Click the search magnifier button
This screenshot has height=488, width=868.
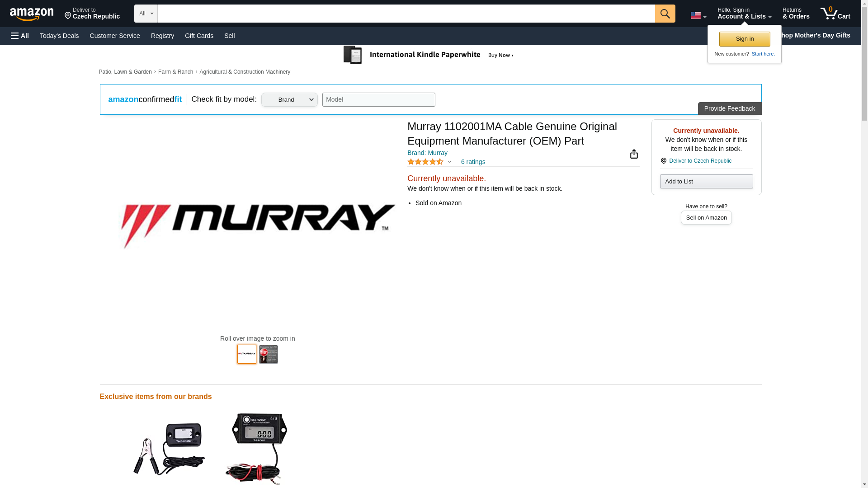pyautogui.click(x=665, y=14)
